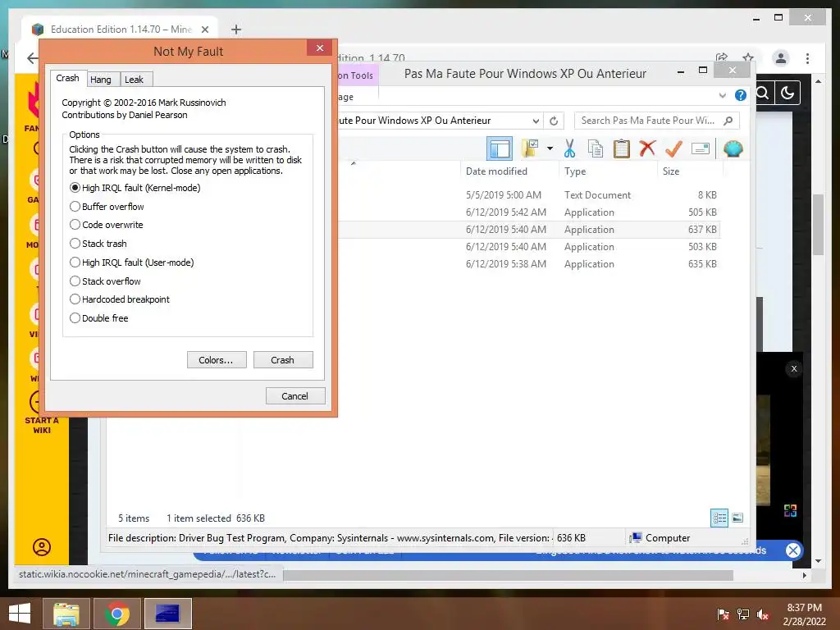Click the blue shell icon in toolbar
The width and height of the screenshot is (840, 630).
click(733, 148)
